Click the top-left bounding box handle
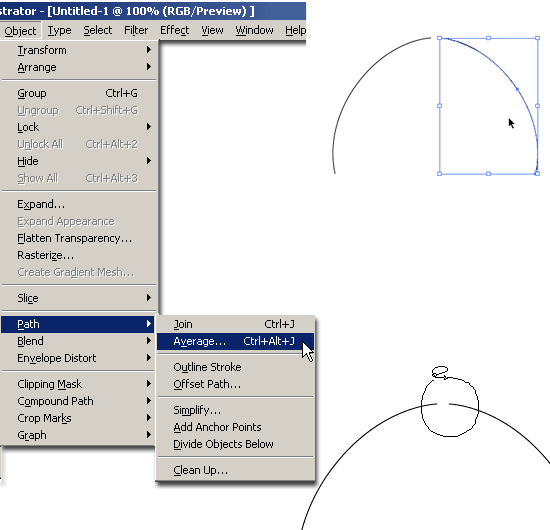 pos(440,38)
